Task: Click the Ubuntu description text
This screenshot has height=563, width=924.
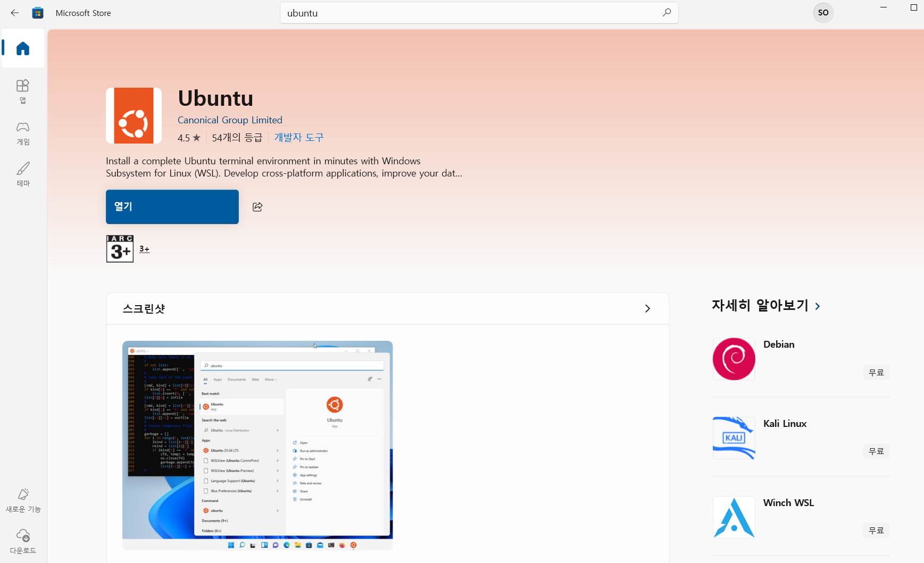Action: tap(284, 167)
